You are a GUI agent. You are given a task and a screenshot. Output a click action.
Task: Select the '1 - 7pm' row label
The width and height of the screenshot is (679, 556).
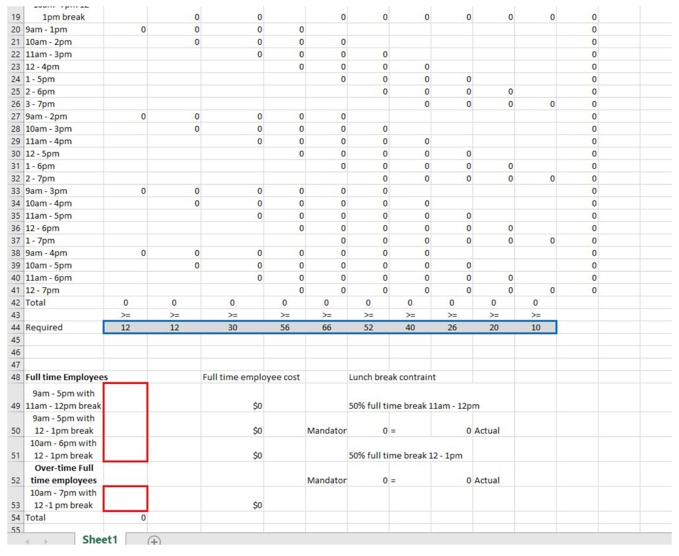point(40,241)
